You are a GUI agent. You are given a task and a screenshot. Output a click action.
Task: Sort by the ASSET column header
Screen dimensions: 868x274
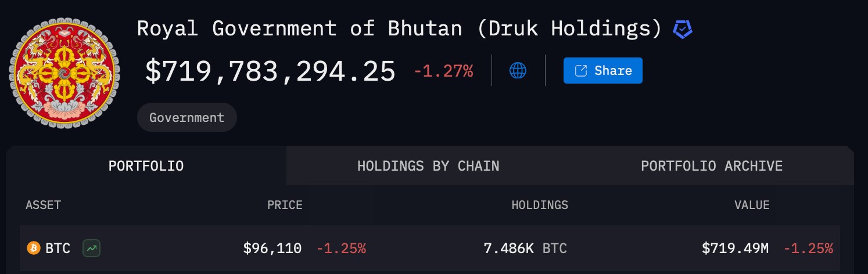point(43,205)
